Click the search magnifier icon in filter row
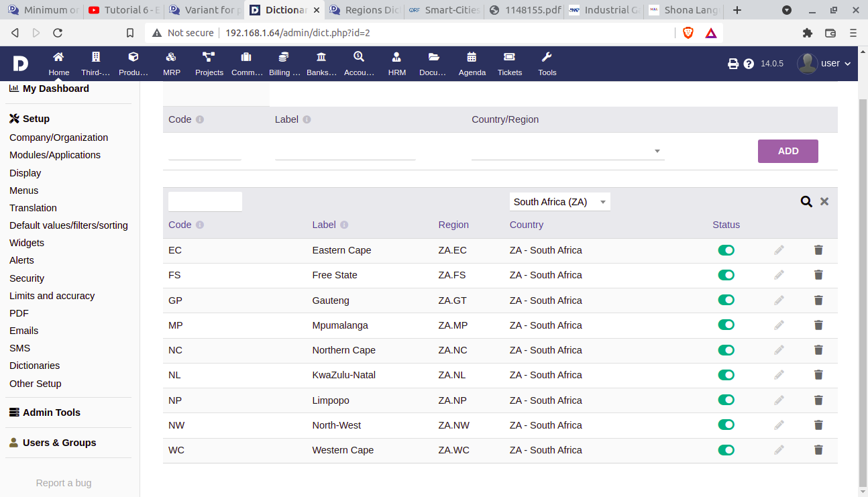Screen dimensions: 868x497 pyautogui.click(x=806, y=201)
